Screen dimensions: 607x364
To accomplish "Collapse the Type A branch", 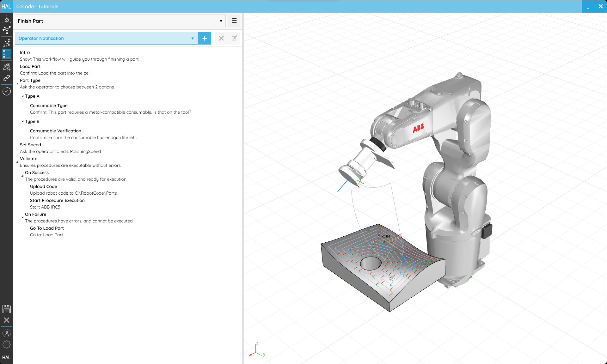I will pyautogui.click(x=22, y=96).
